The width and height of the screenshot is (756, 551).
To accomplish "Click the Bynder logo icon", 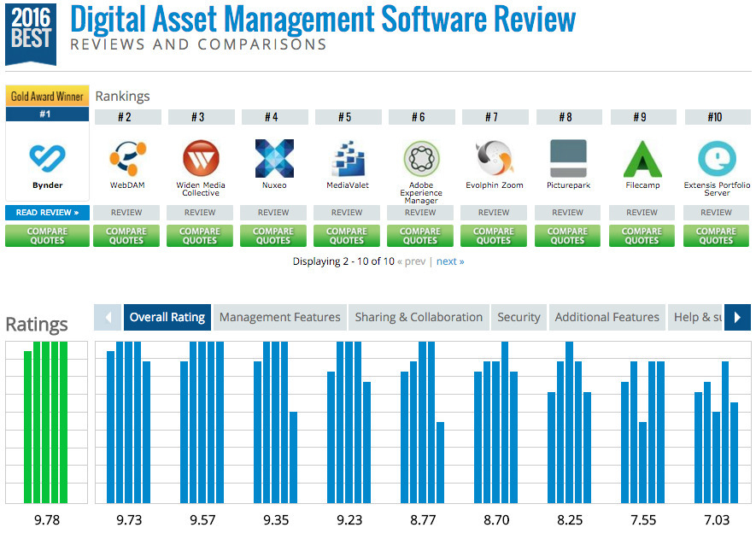I will pos(47,158).
